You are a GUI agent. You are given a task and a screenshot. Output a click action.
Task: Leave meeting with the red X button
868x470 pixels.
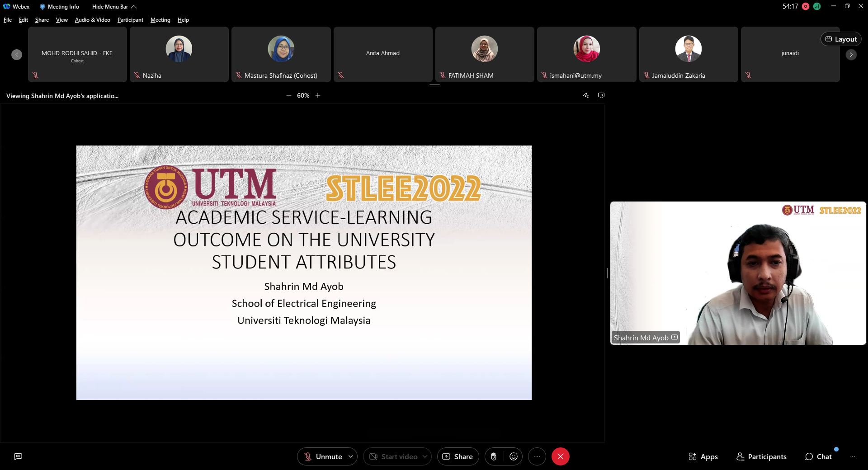click(x=560, y=456)
